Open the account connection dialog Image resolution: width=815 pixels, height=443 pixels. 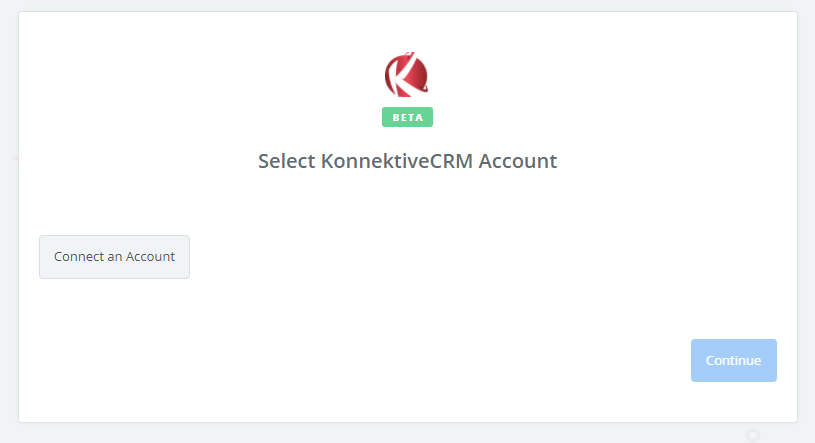click(114, 257)
